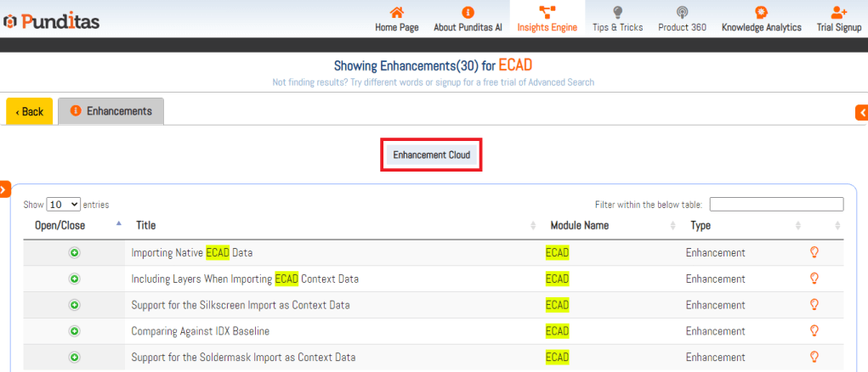This screenshot has height=372, width=868.
Task: Click lightbulb icon for Comparing Against IDX Baseline
Action: pyautogui.click(x=814, y=330)
